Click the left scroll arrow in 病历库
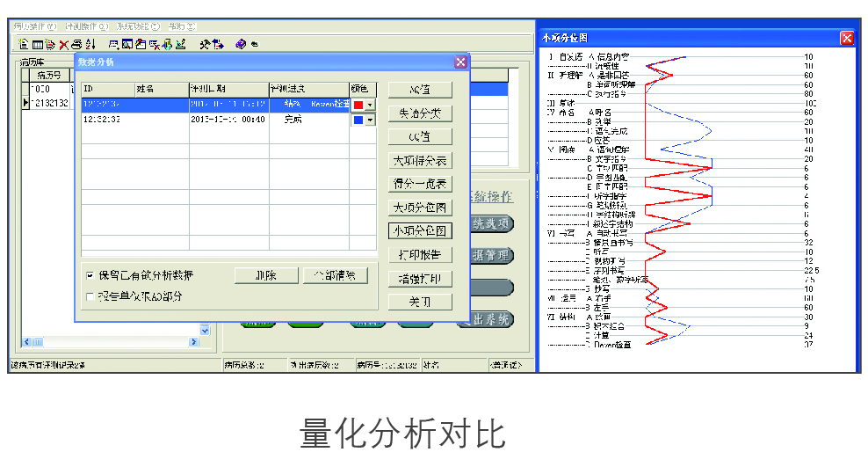Image resolution: width=868 pixels, height=474 pixels. 26,342
